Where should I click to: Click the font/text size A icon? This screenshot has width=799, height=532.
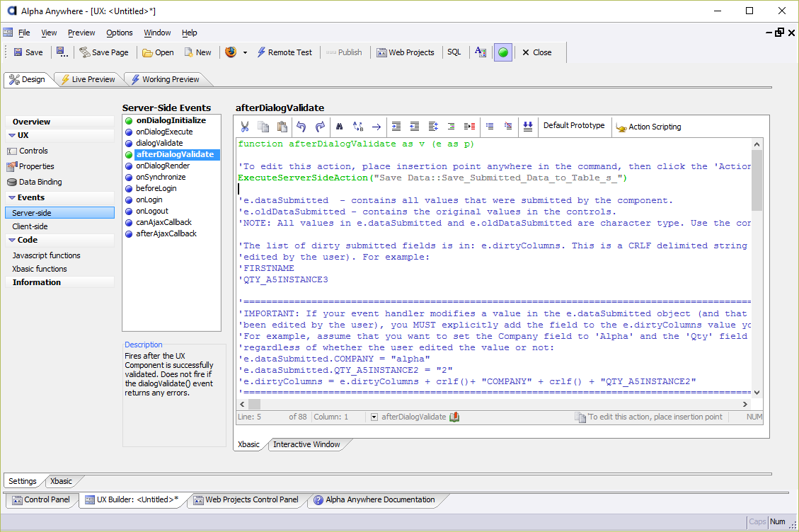pyautogui.click(x=480, y=52)
